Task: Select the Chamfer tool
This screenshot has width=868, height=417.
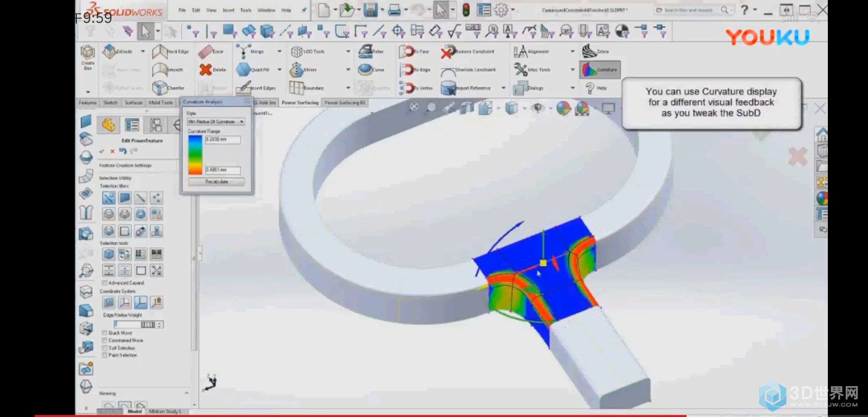Action: click(168, 88)
